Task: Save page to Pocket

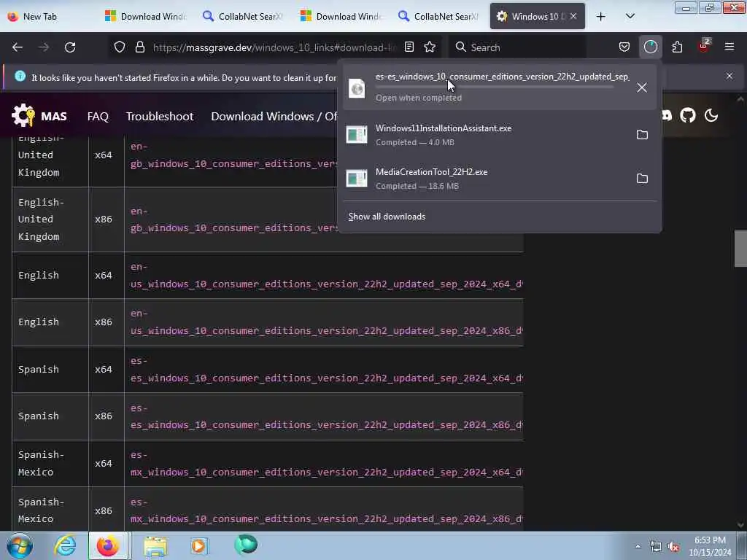Action: point(624,47)
